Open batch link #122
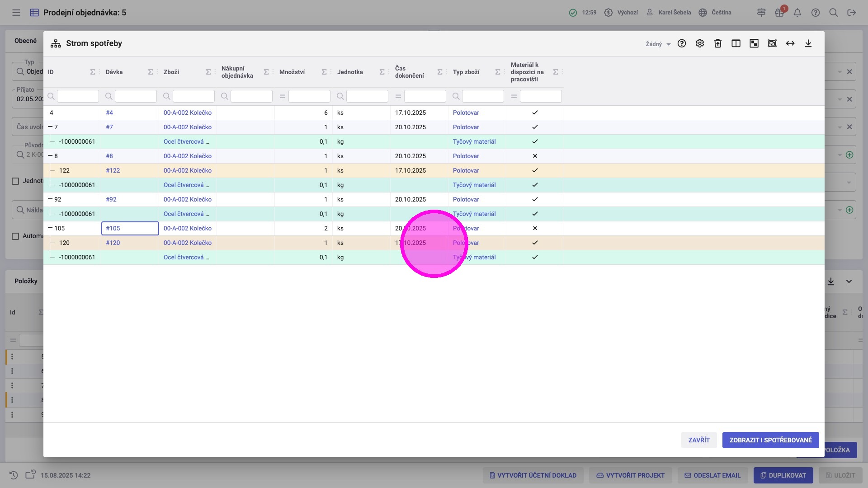Screen dimensions: 868x488 coord(113,170)
